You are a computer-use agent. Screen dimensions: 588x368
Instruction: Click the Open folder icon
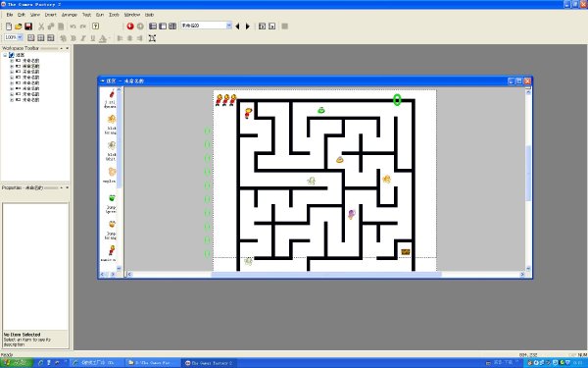[19, 26]
